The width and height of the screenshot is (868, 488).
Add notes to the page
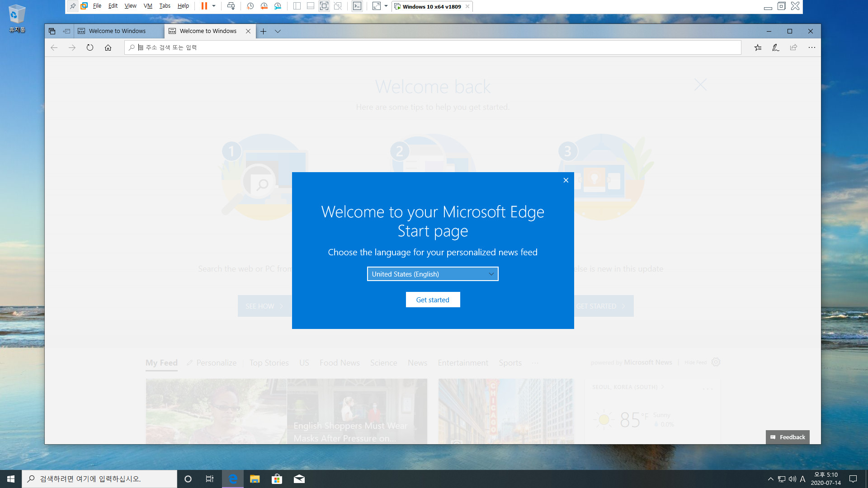(776, 47)
